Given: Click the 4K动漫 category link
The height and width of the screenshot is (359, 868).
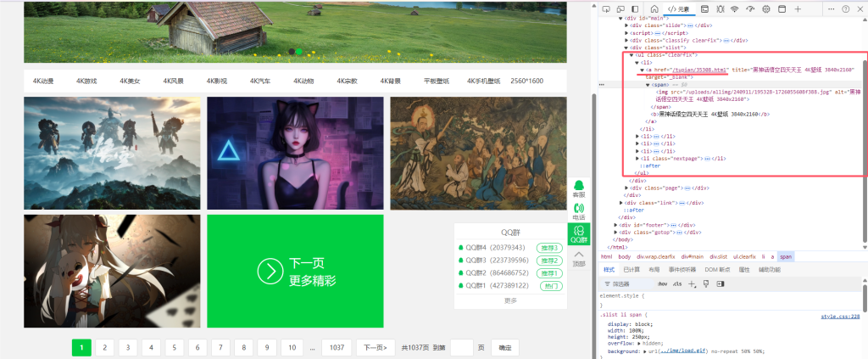Looking at the screenshot, I should pyautogui.click(x=43, y=81).
